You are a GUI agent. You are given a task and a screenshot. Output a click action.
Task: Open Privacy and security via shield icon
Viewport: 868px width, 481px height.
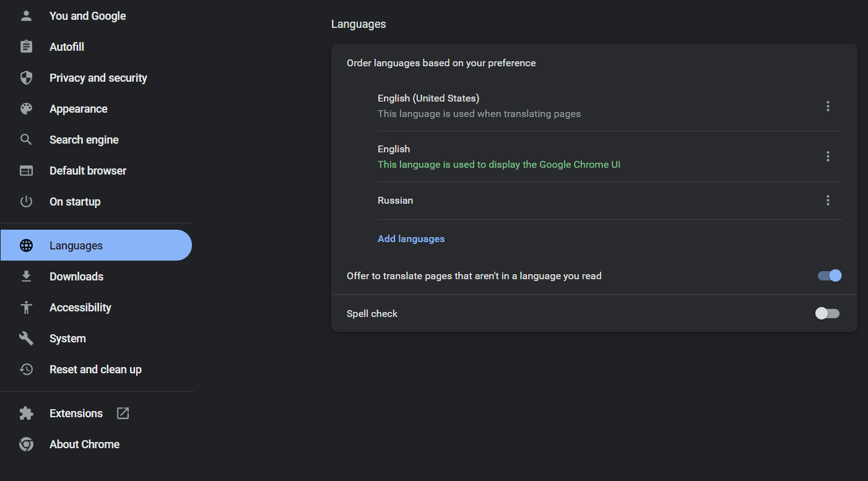pos(26,77)
